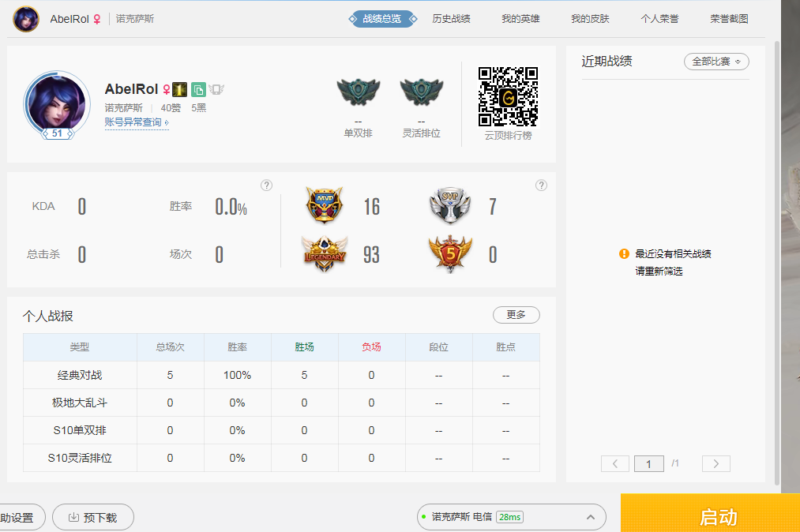Click the gold number-one badge beside AbelRol

coord(179,90)
